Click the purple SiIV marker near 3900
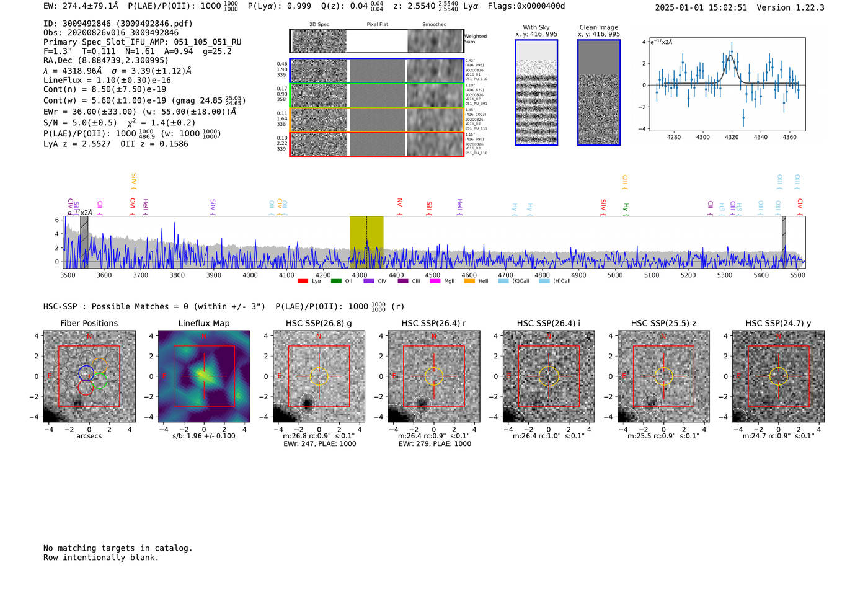The width and height of the screenshot is (868, 591). (x=213, y=206)
